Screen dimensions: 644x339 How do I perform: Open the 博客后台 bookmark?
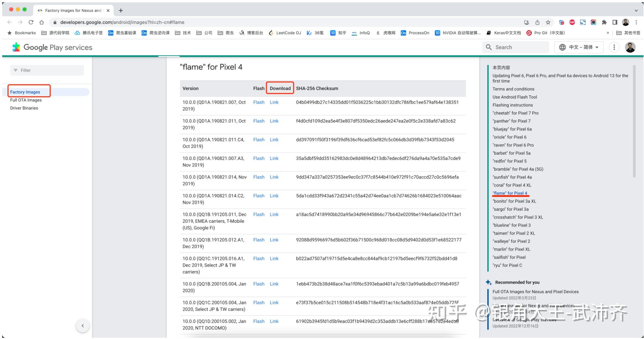pos(251,33)
